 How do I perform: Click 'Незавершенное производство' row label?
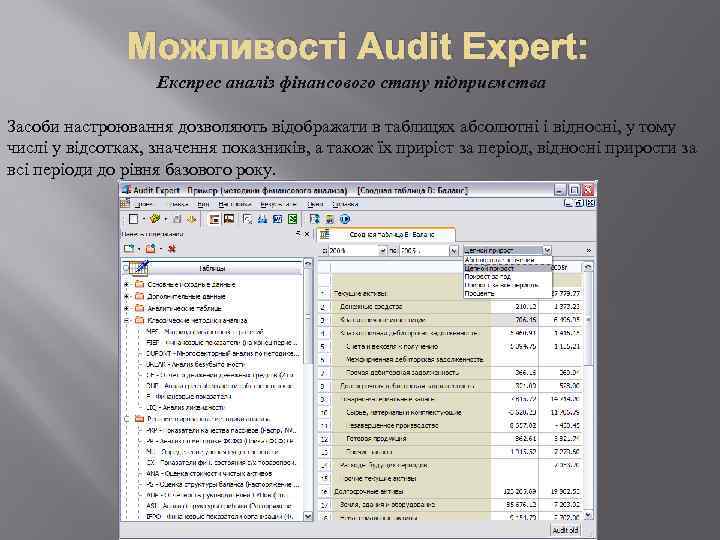point(392,426)
